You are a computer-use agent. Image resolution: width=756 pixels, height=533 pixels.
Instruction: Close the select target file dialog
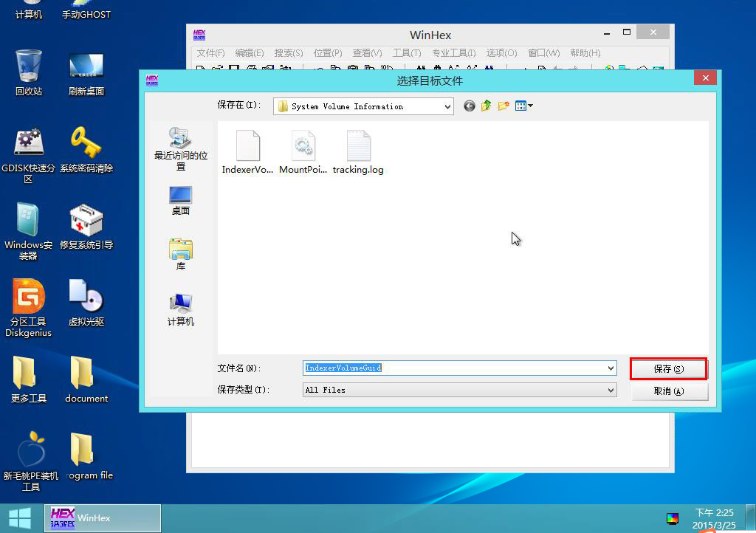(705, 78)
